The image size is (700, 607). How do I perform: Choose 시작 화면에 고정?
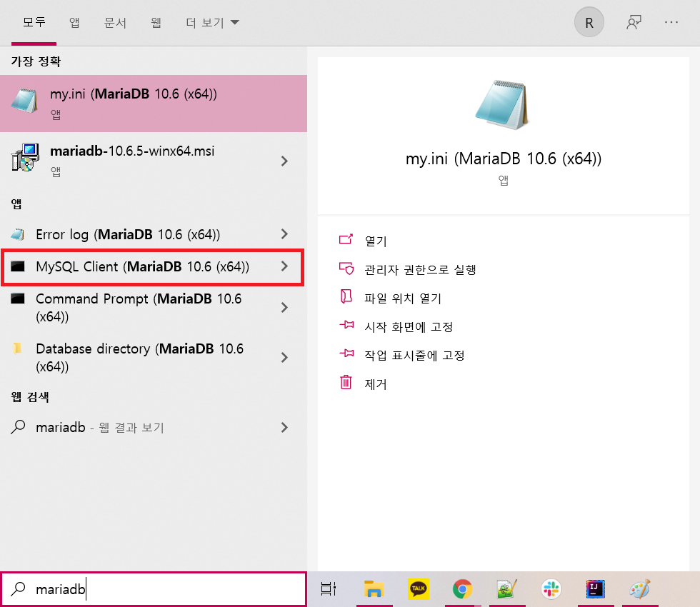click(409, 327)
